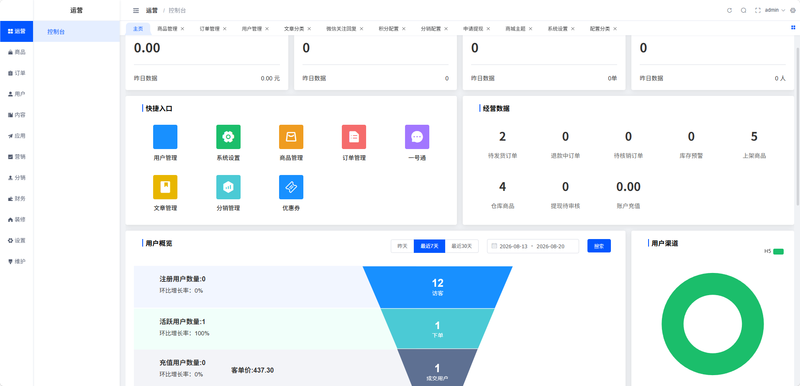
Task: Open 用户管理 quick entry icon
Action: tap(165, 137)
